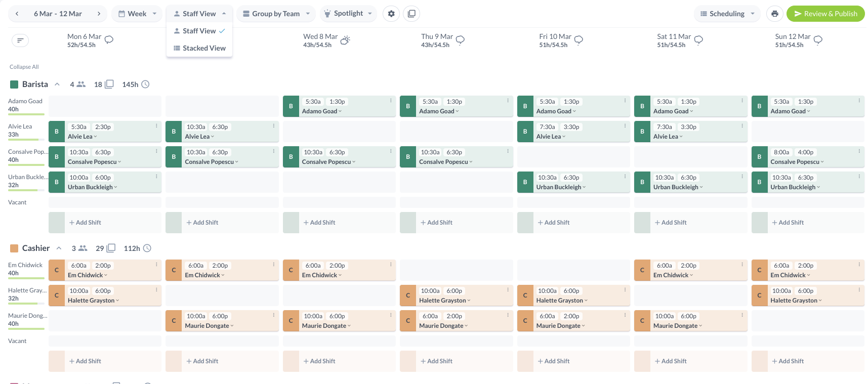The height and width of the screenshot is (384, 868).
Task: Open three-dot menu on Adamo Goad's Wednesday shift
Action: 391,101
